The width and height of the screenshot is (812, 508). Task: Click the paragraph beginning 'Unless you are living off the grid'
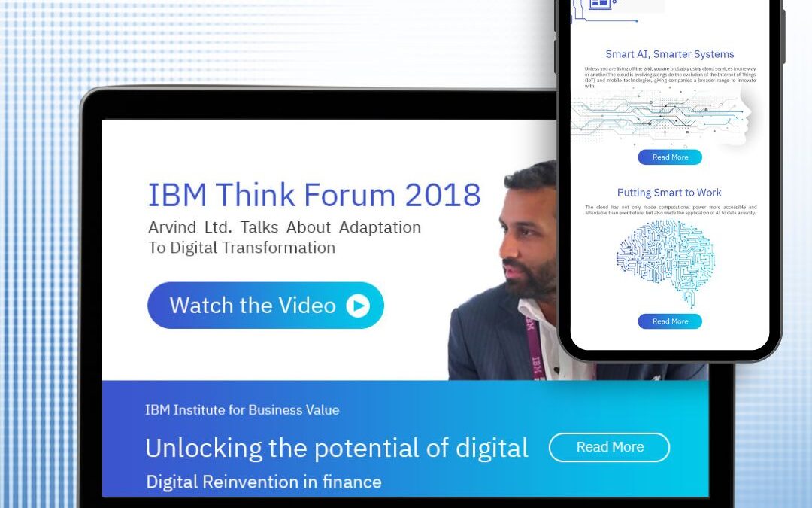coord(670,78)
